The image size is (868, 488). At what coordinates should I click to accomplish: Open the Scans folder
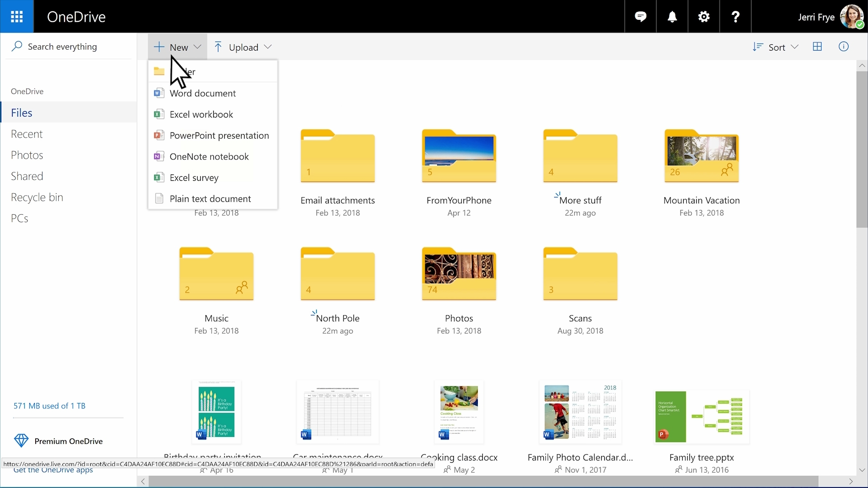pos(580,274)
